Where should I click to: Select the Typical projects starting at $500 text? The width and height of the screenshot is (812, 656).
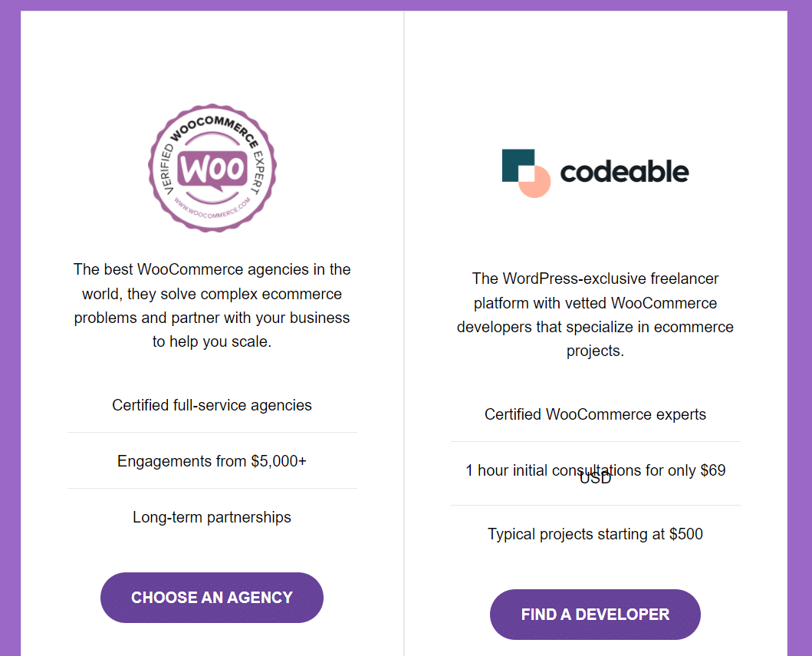[x=595, y=534]
